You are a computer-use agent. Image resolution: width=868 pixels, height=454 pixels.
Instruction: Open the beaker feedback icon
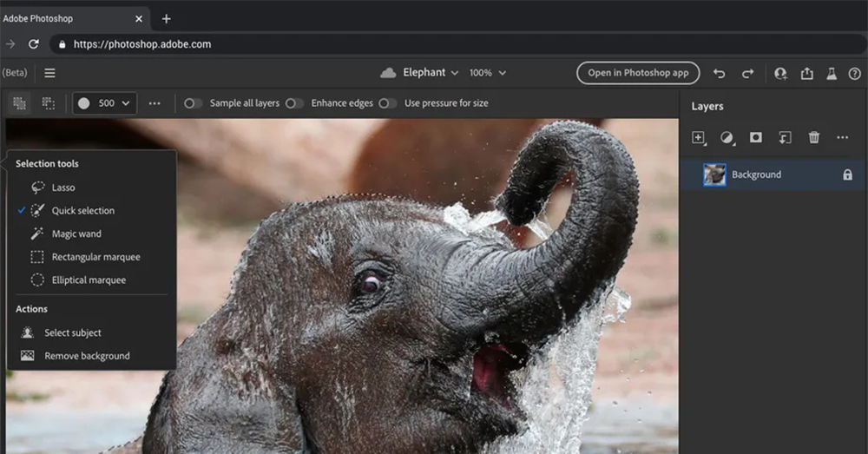(832, 73)
